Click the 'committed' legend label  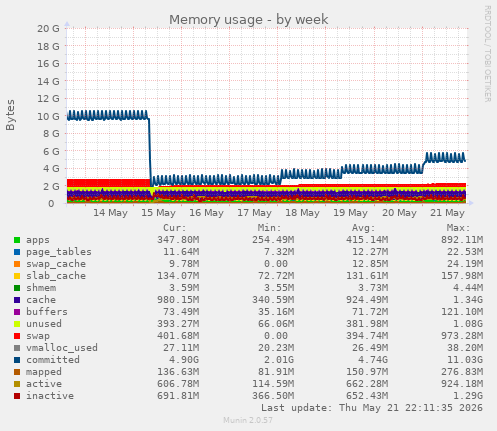[53, 360]
